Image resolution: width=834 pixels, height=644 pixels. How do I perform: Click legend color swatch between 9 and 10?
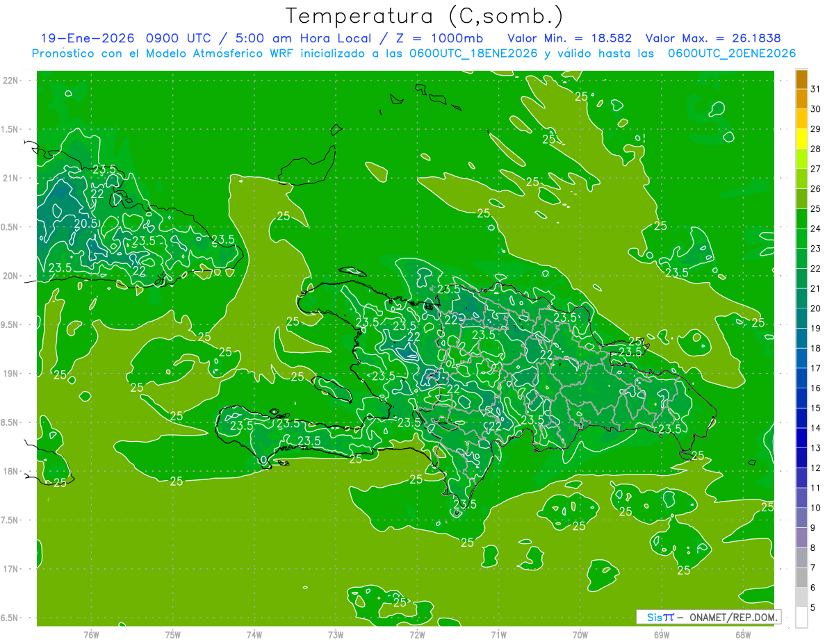801,518
